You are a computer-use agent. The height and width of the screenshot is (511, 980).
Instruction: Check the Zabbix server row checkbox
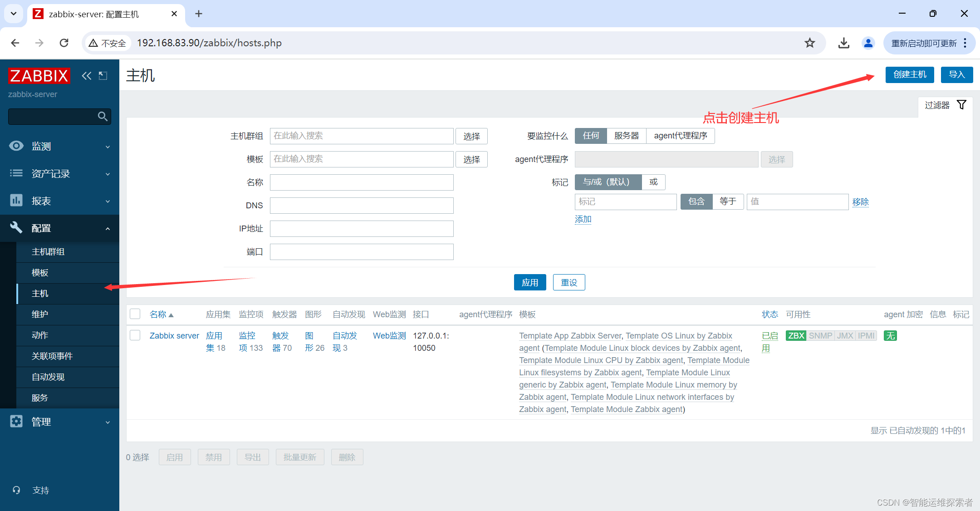point(135,335)
